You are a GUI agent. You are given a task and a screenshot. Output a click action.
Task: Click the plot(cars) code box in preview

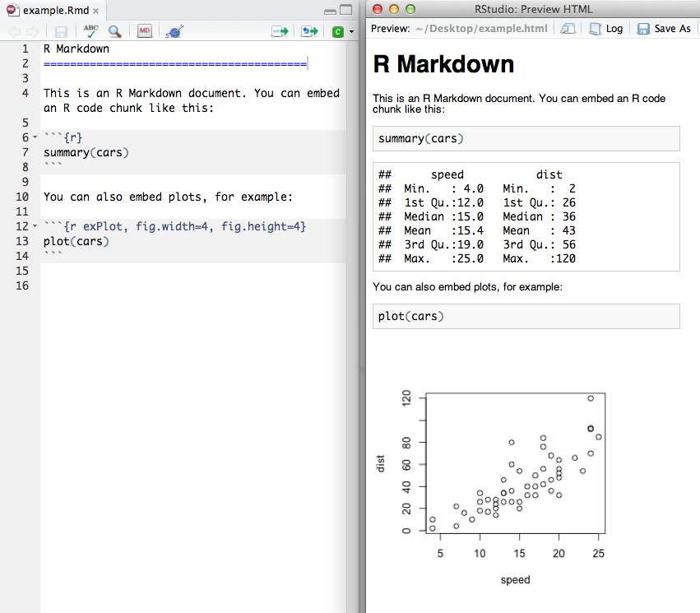tap(526, 316)
